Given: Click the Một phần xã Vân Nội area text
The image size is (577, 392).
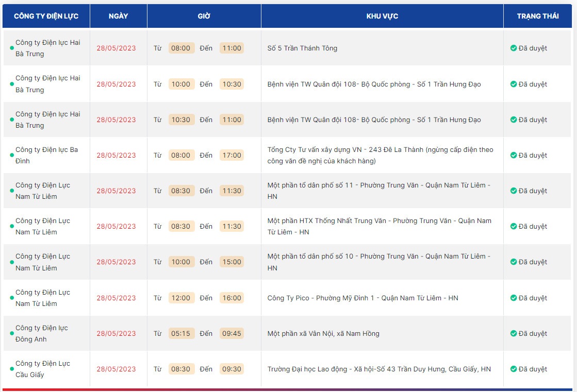Looking at the screenshot, I should [323, 333].
